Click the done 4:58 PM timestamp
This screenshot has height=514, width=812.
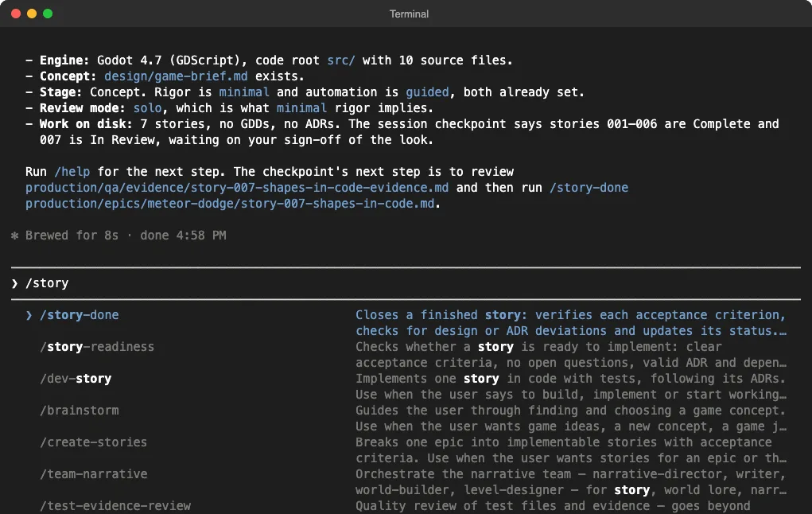pos(184,236)
